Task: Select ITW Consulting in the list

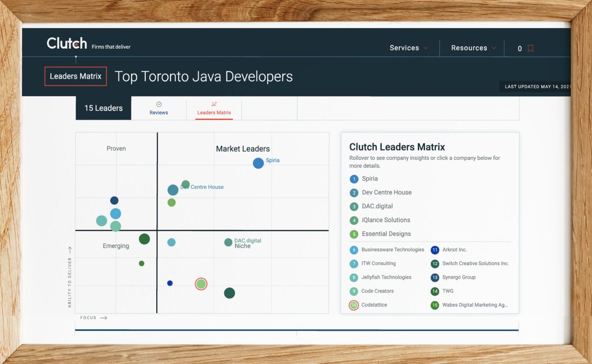Action: click(x=379, y=264)
